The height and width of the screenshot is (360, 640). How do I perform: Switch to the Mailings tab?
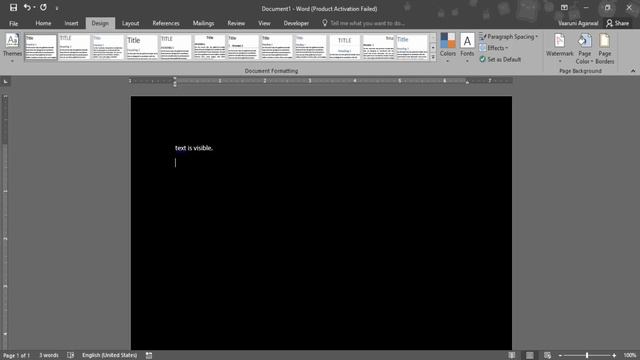pos(203,23)
